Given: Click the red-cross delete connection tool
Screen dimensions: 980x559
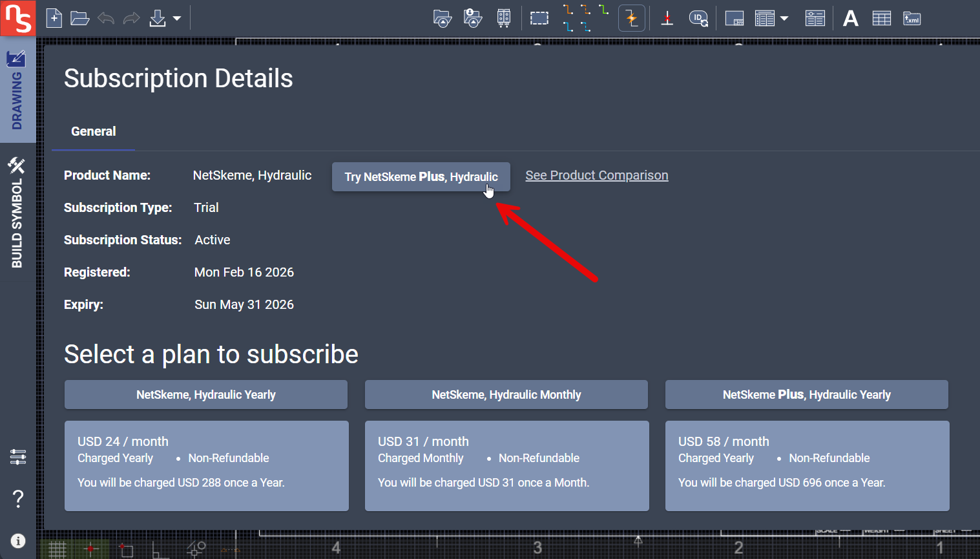Looking at the screenshot, I should [667, 18].
